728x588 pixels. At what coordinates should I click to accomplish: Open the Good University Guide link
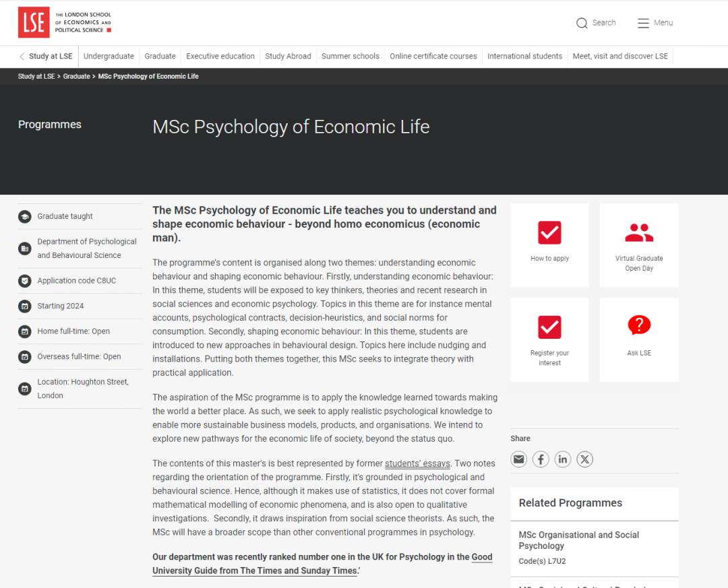[322, 563]
